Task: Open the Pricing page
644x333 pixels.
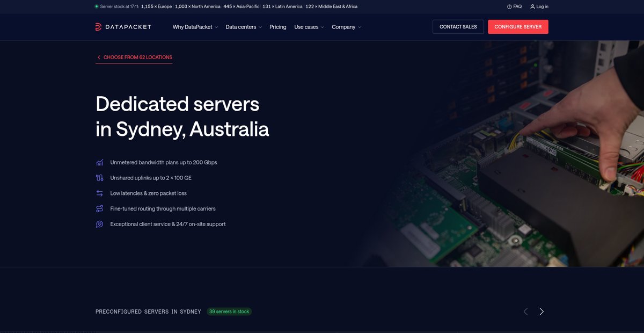Action: coord(278,27)
